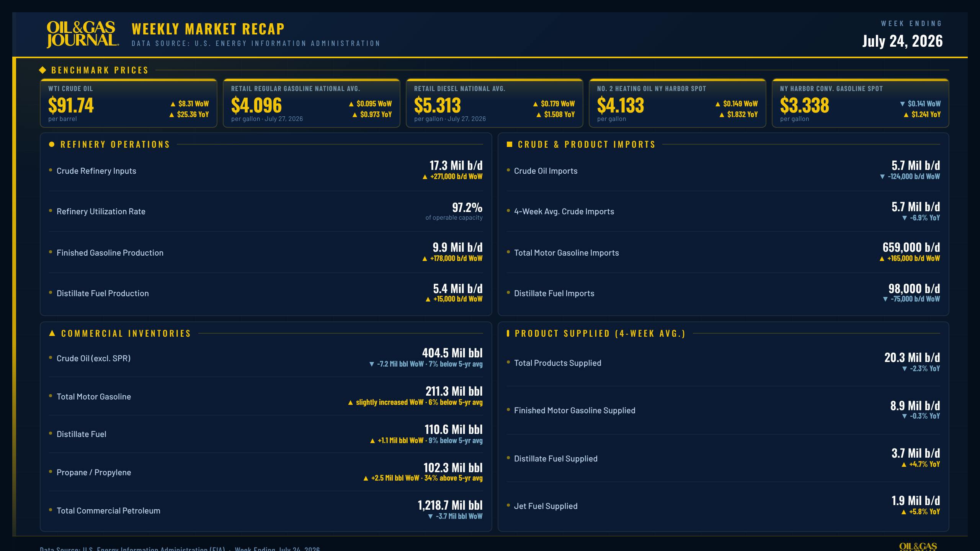Viewport: 980px width, 551px height.
Task: Click the Weekly Market Recap title
Action: 208,29
